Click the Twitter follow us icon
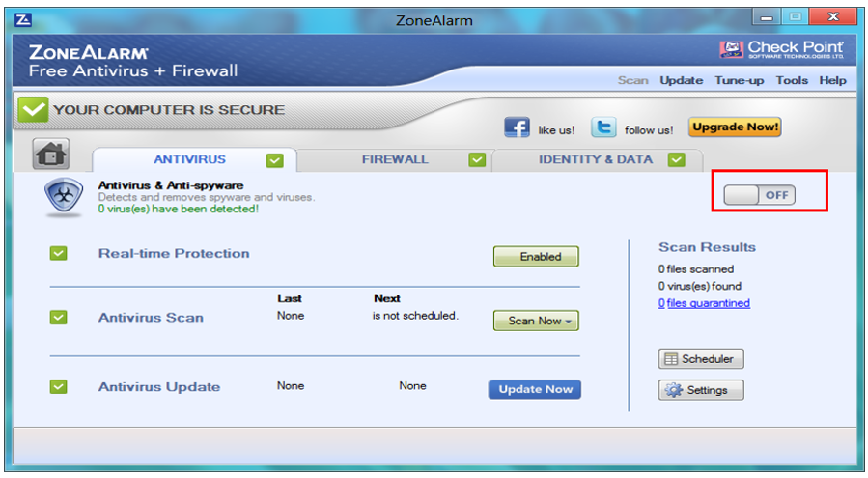This screenshot has height=478, width=868. click(x=602, y=127)
